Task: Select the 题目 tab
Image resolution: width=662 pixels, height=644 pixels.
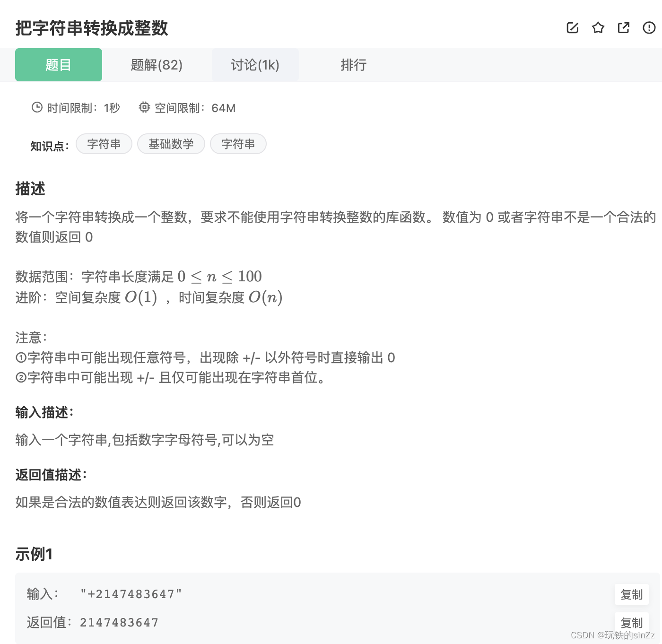Action: pyautogui.click(x=59, y=65)
